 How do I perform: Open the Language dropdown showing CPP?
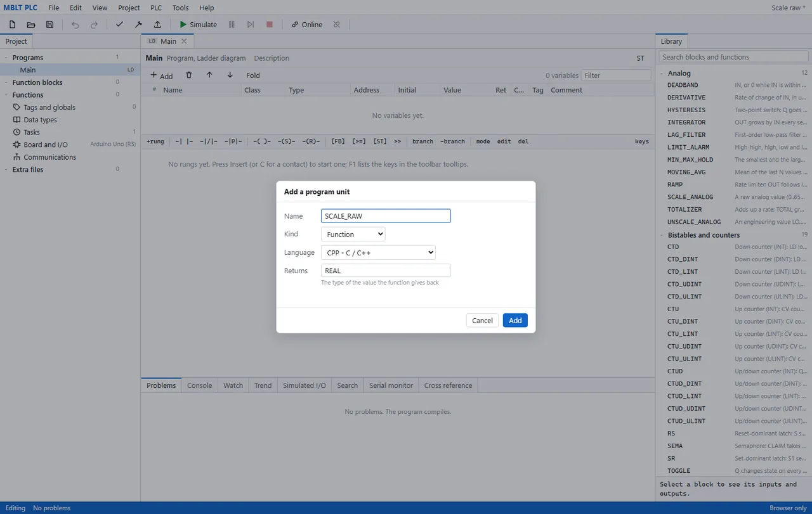coord(379,252)
